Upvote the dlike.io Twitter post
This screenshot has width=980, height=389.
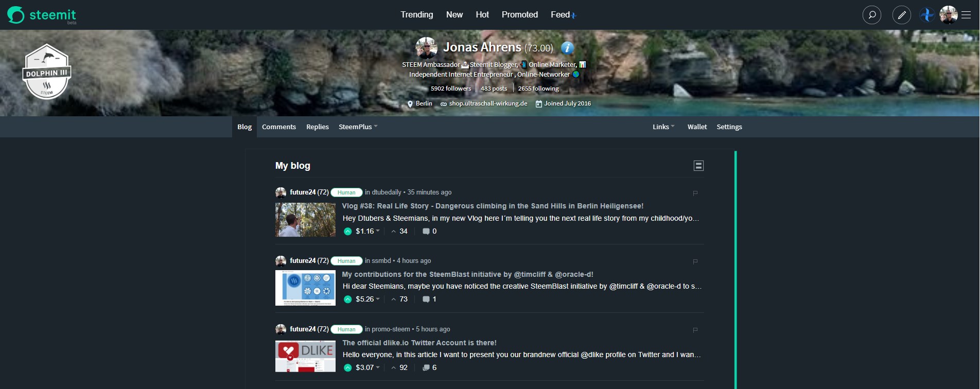348,368
